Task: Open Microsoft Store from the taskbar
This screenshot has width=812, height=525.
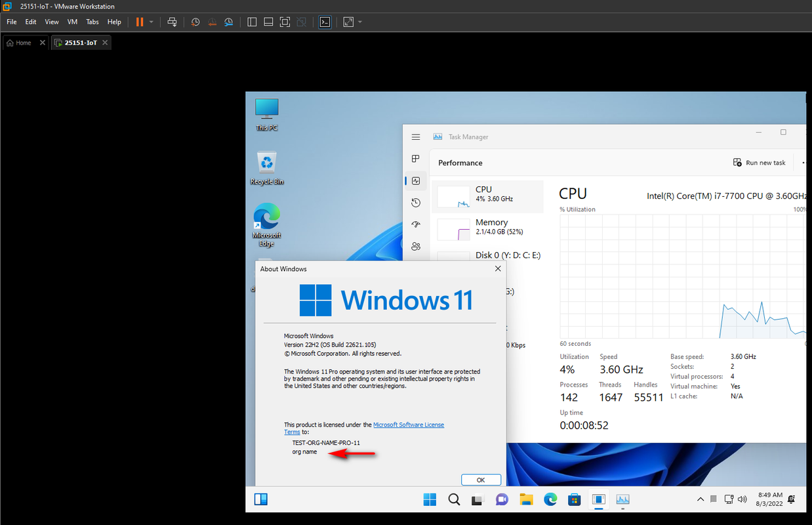Action: pos(575,499)
